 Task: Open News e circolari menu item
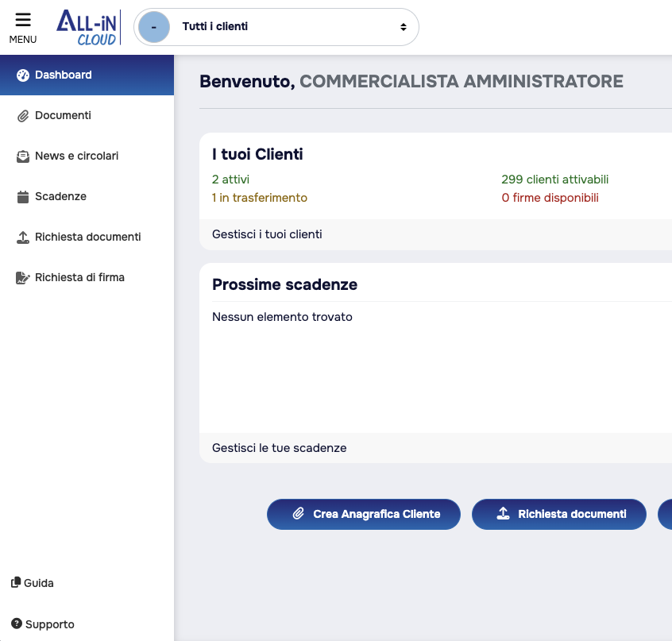(x=76, y=156)
